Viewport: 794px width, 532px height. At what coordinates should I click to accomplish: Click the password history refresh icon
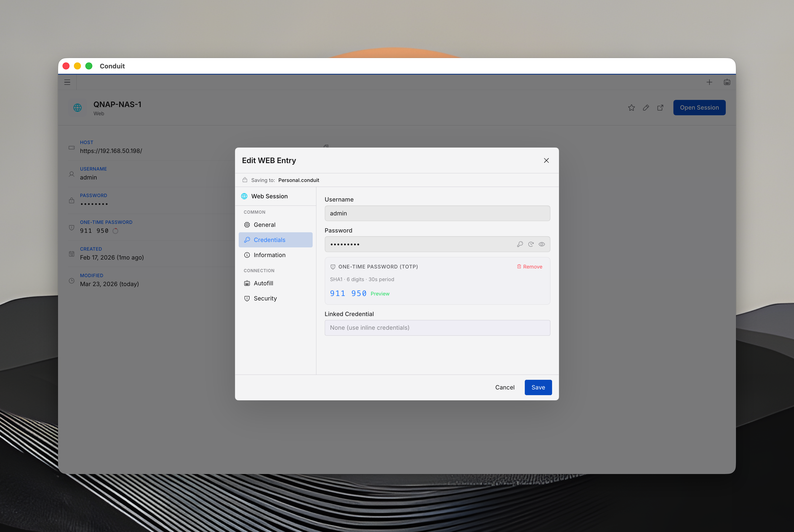(x=531, y=244)
